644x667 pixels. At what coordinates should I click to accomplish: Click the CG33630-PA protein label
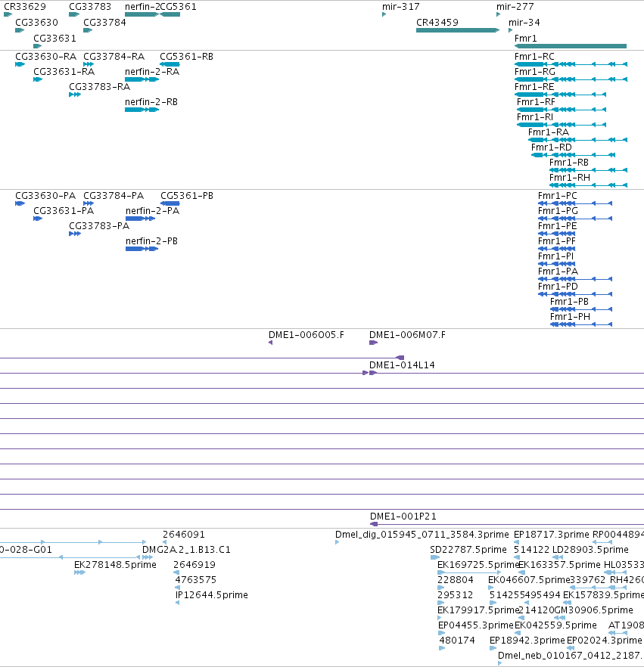tap(45, 196)
